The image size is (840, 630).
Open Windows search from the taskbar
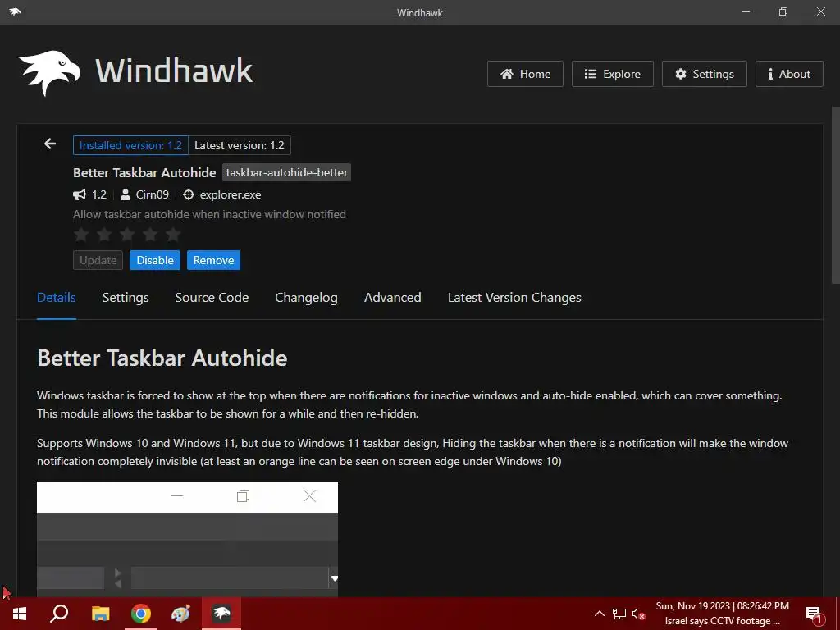(x=59, y=614)
